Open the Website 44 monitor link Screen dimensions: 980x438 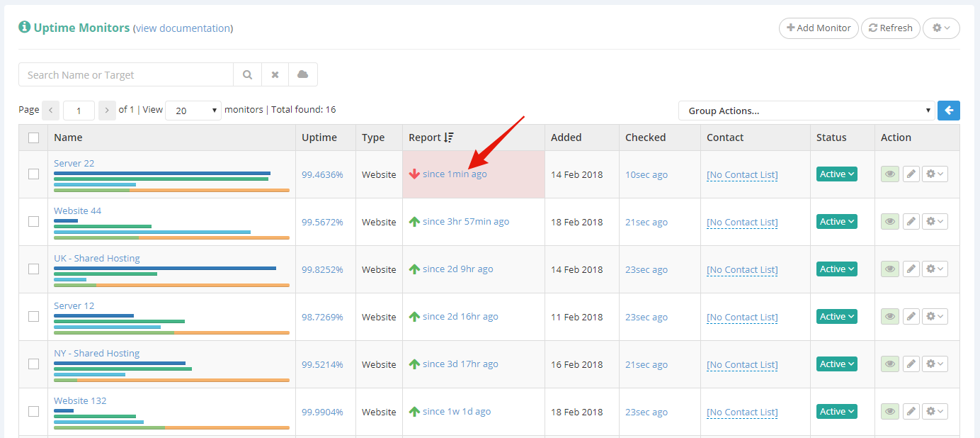pyautogui.click(x=77, y=210)
